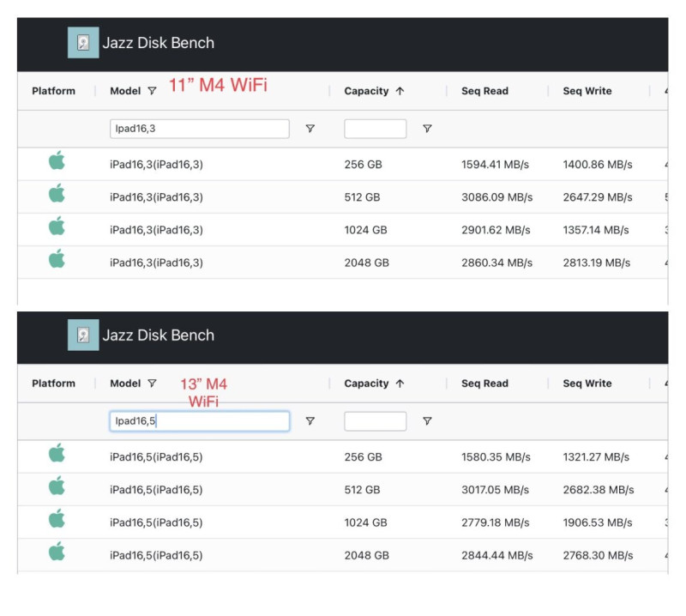Sort by Model column in the bottom table

click(125, 383)
